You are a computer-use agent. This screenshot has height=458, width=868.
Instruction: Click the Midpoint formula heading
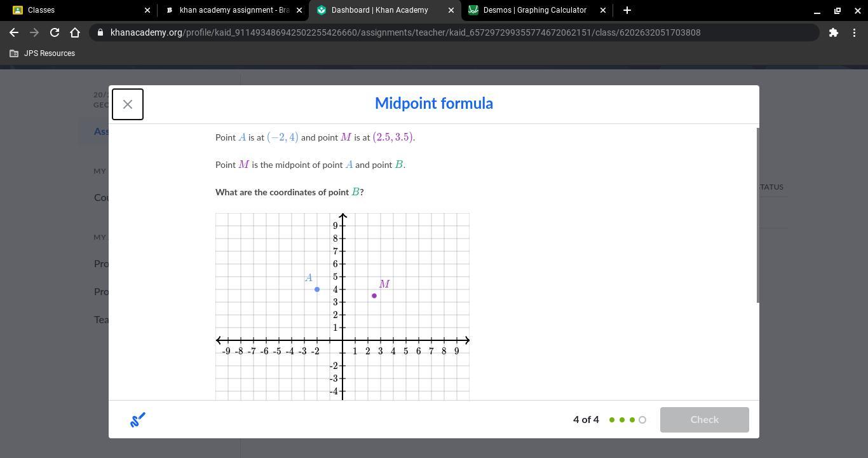pos(434,103)
